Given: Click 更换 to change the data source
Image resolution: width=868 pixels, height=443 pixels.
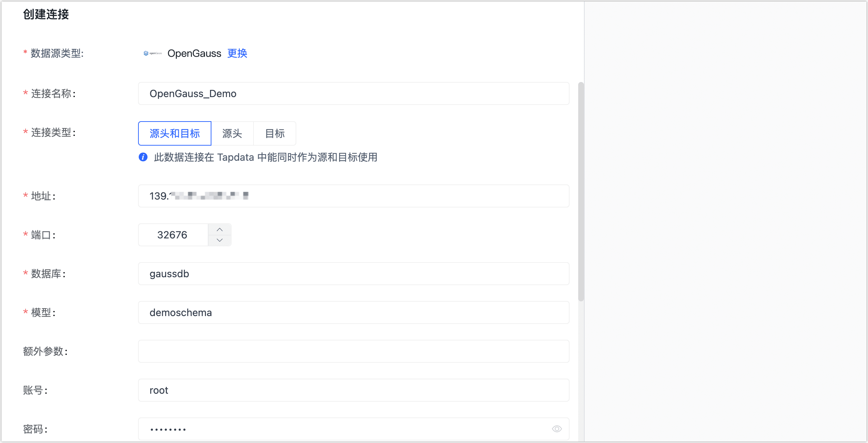Looking at the screenshot, I should pyautogui.click(x=237, y=53).
